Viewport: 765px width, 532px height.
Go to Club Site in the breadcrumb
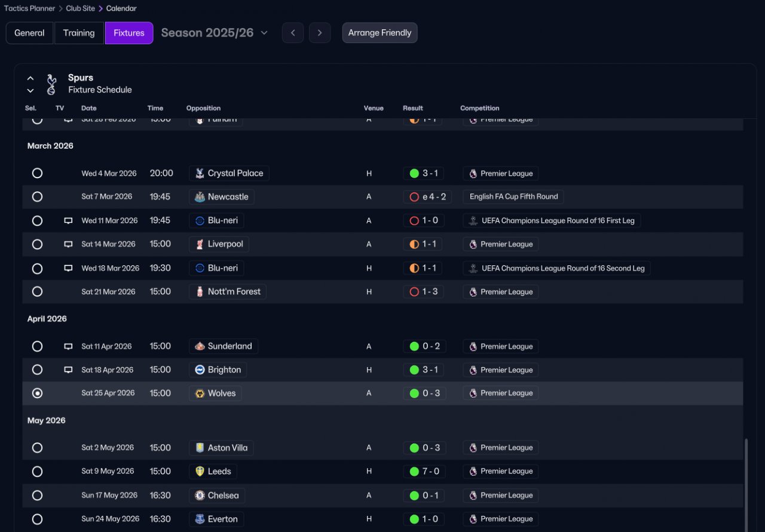(81, 8)
